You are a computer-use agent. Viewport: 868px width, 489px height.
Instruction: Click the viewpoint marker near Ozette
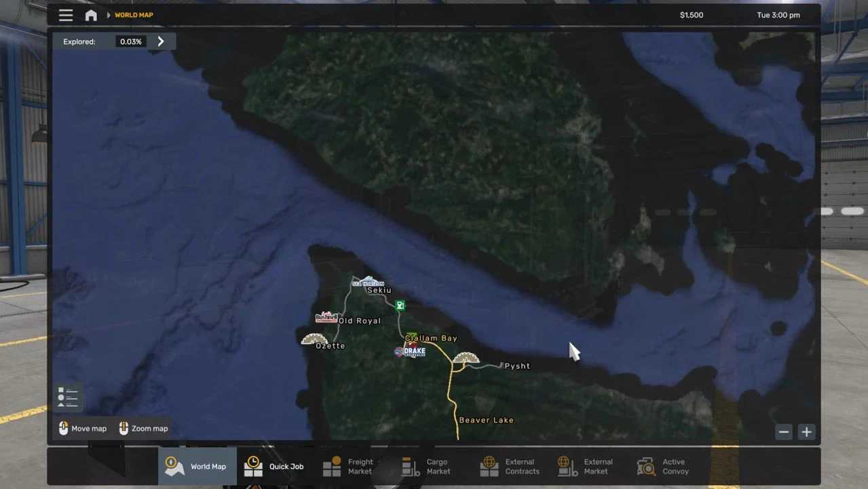tap(314, 339)
